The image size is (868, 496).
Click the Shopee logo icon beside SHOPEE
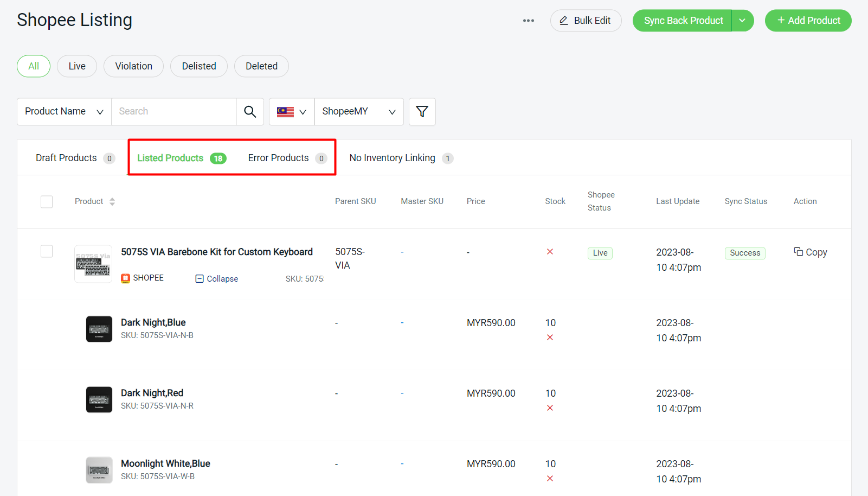click(125, 278)
